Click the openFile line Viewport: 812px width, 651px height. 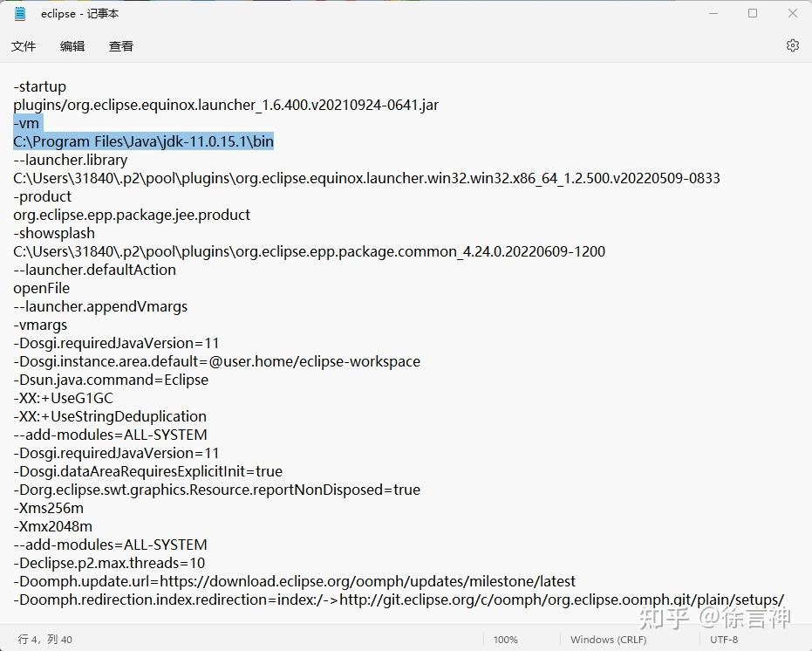pyautogui.click(x=42, y=288)
